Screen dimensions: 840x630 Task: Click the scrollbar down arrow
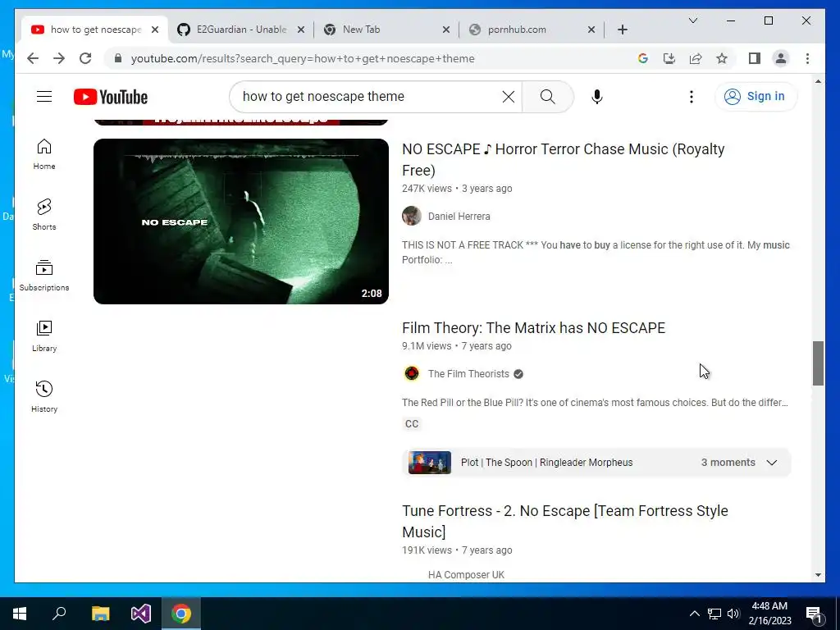tap(818, 575)
